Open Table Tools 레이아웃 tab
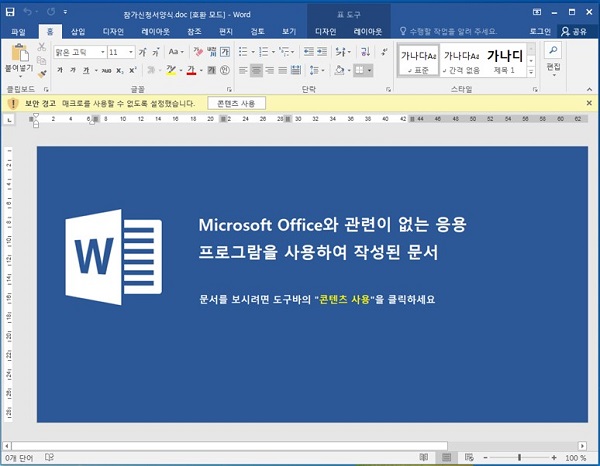The width and height of the screenshot is (600, 466). [x=367, y=32]
